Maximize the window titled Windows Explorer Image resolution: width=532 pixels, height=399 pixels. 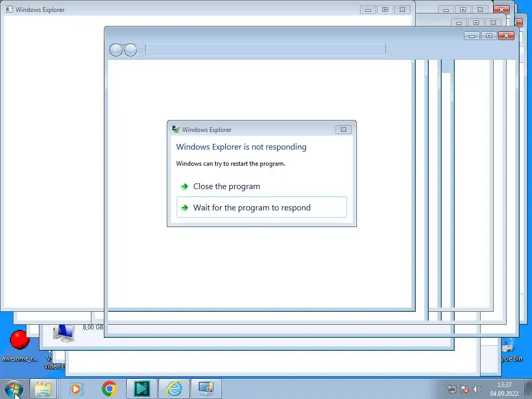click(385, 10)
